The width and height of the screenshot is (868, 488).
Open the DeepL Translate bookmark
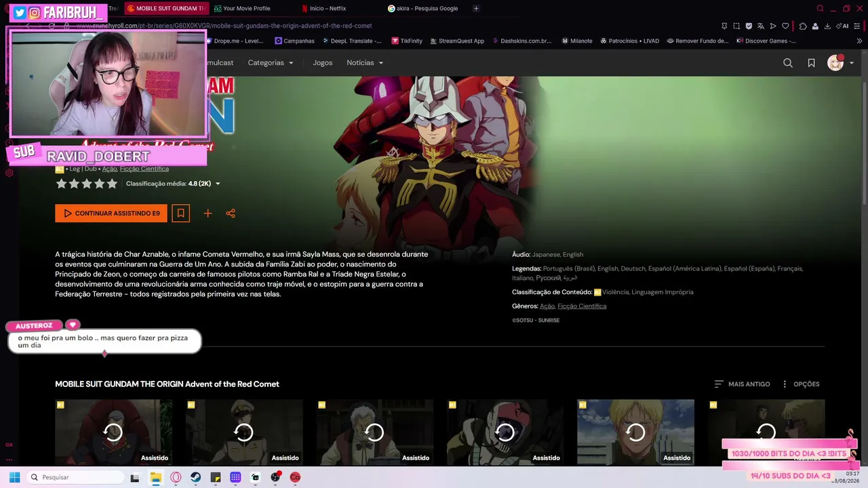tap(352, 41)
